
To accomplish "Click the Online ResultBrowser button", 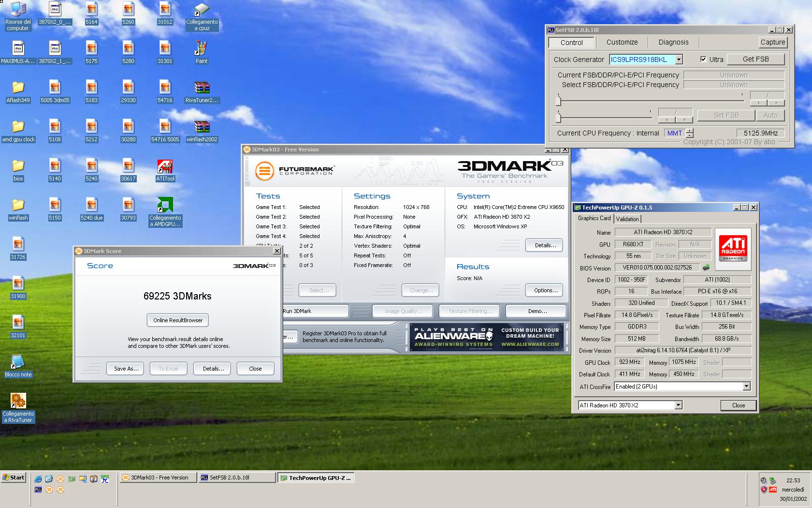I will (178, 320).
